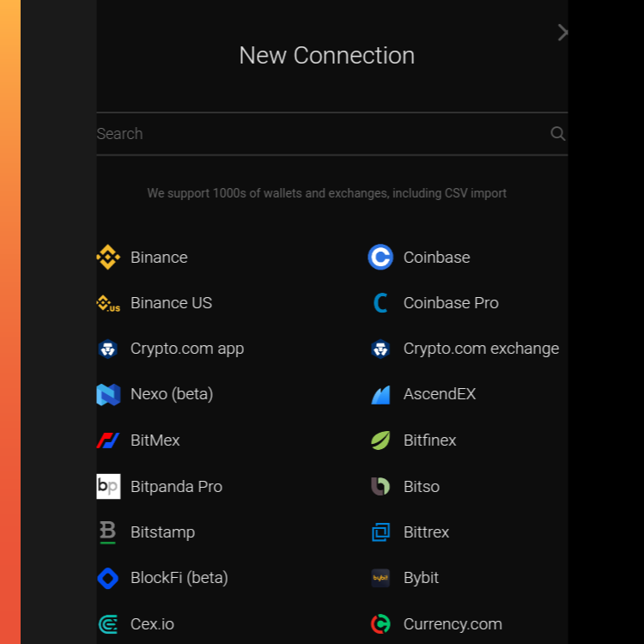Choose Crypto.com exchange label

(x=482, y=349)
